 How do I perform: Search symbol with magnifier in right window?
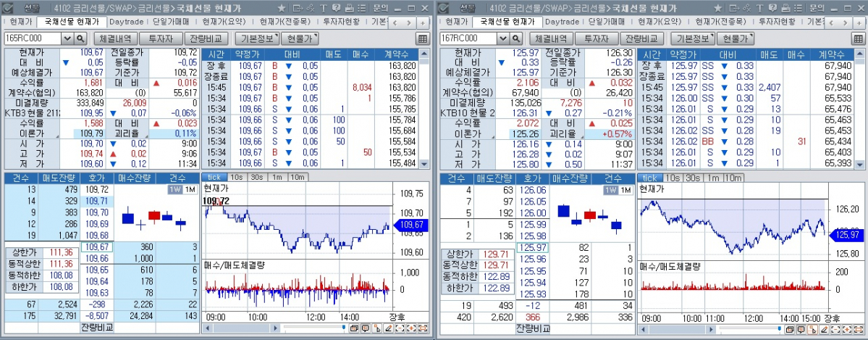click(516, 38)
